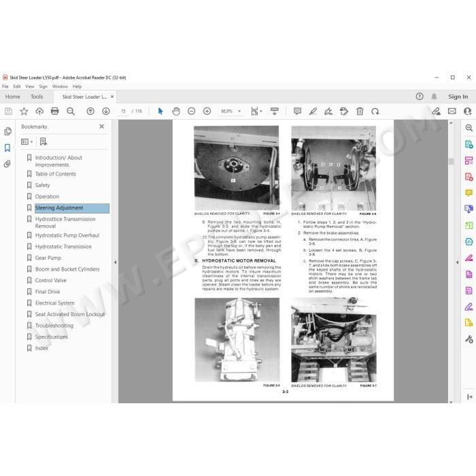Upload the file via the cloud icon
The width and height of the screenshot is (476, 476).
click(39, 112)
